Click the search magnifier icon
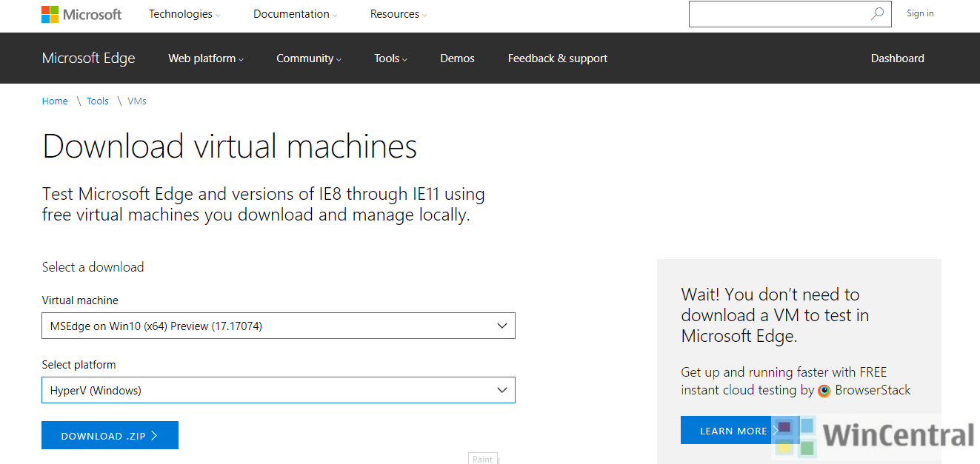Viewport: 980px width, 464px height. [x=878, y=13]
